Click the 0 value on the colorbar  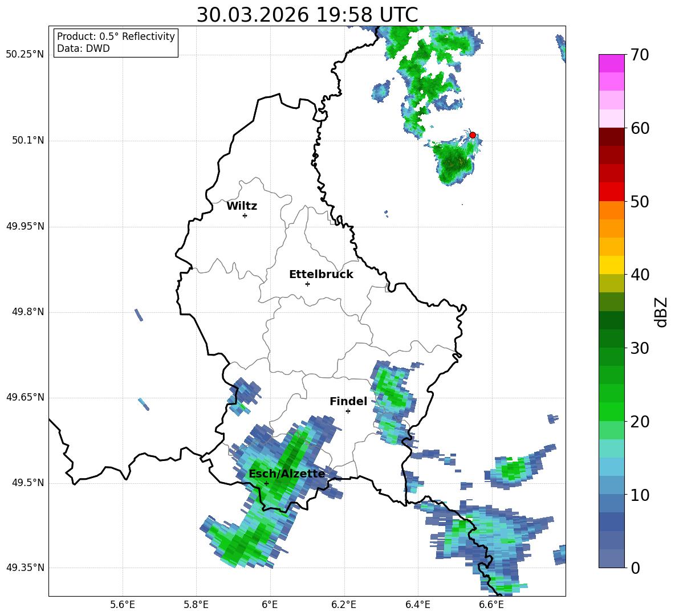[x=635, y=568]
